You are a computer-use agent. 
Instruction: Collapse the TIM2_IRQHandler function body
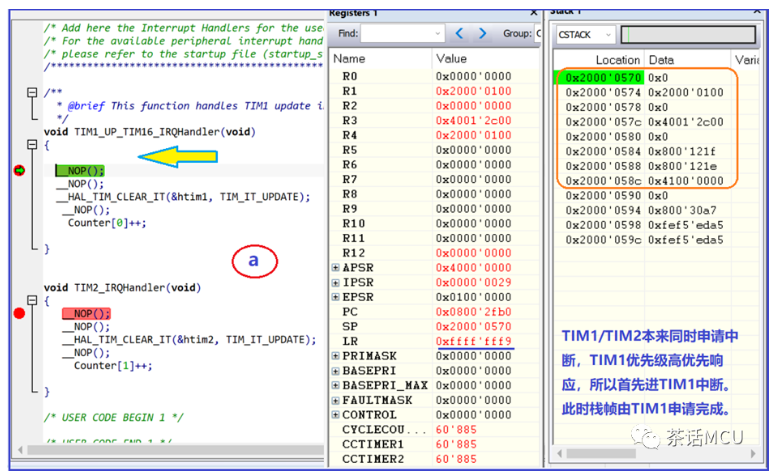32,300
